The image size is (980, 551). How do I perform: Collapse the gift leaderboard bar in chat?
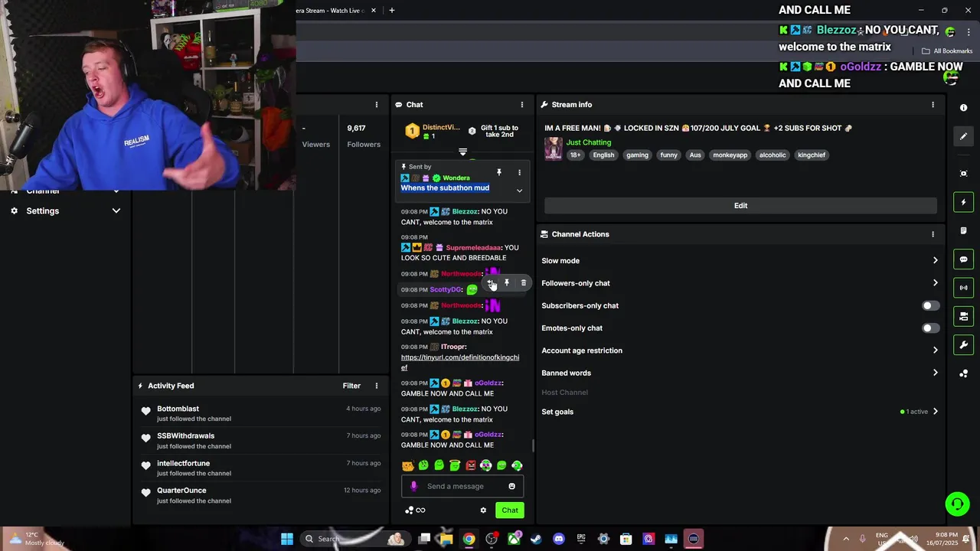462,152
